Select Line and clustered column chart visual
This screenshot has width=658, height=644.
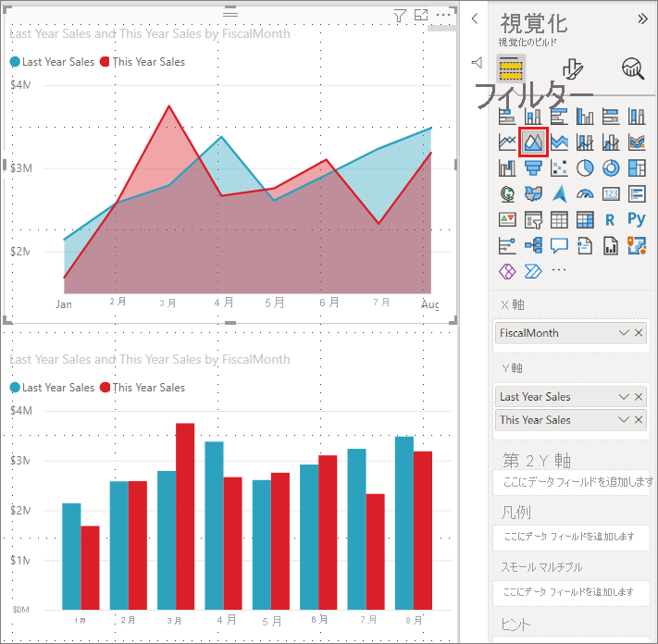point(611,142)
